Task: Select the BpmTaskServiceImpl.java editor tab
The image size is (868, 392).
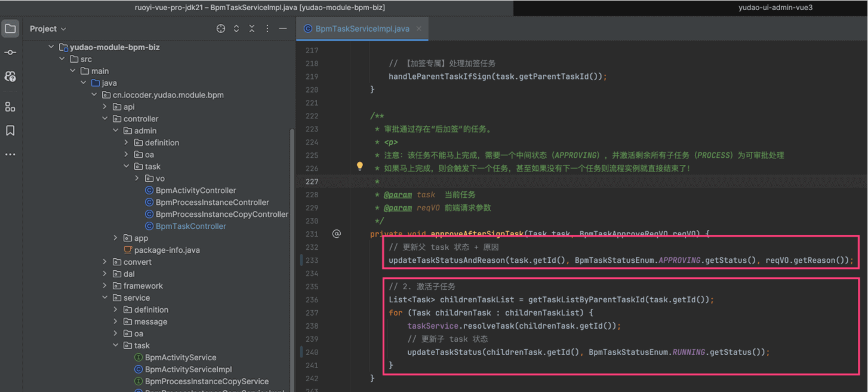Action: click(x=362, y=29)
